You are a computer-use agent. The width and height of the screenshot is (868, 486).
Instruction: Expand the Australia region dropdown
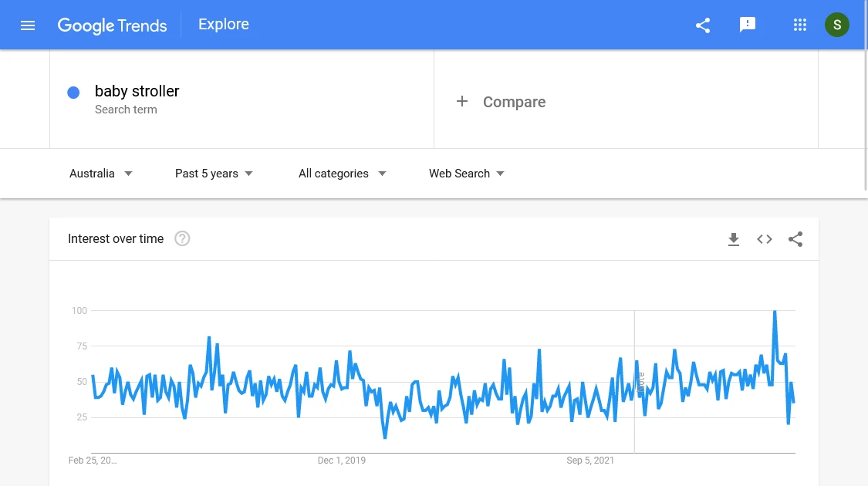pos(101,174)
